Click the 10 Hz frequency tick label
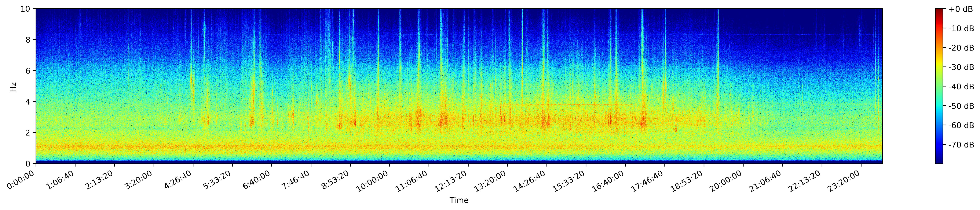 26,9
